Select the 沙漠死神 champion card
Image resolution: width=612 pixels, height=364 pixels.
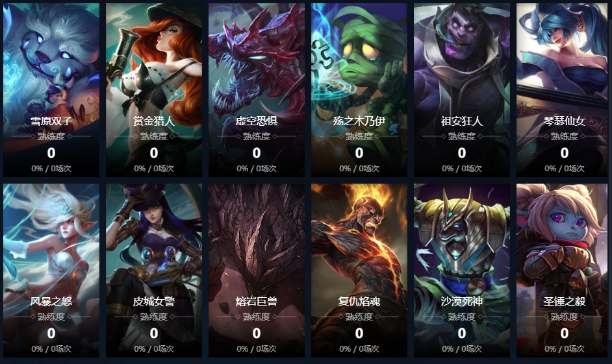point(462,271)
